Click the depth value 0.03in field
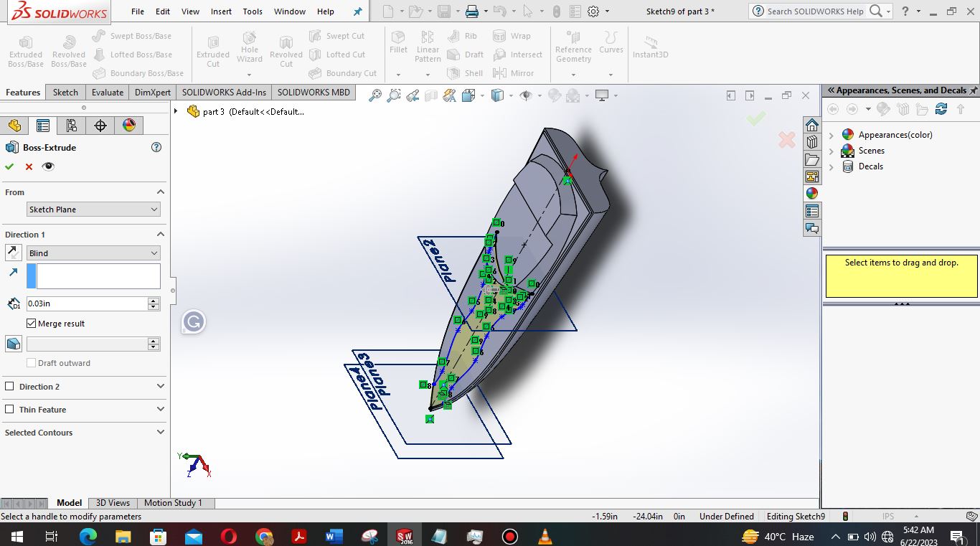Screen dimensions: 980x546 click(x=87, y=303)
